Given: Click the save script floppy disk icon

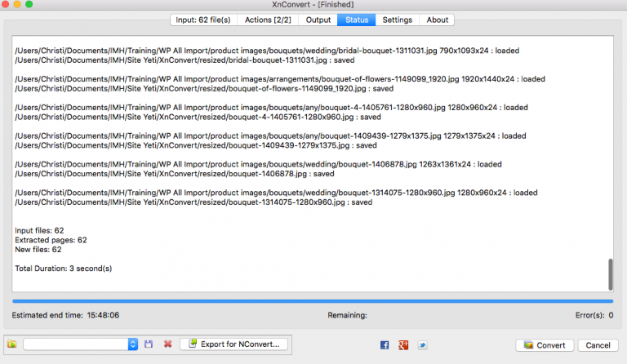Looking at the screenshot, I should (x=149, y=344).
